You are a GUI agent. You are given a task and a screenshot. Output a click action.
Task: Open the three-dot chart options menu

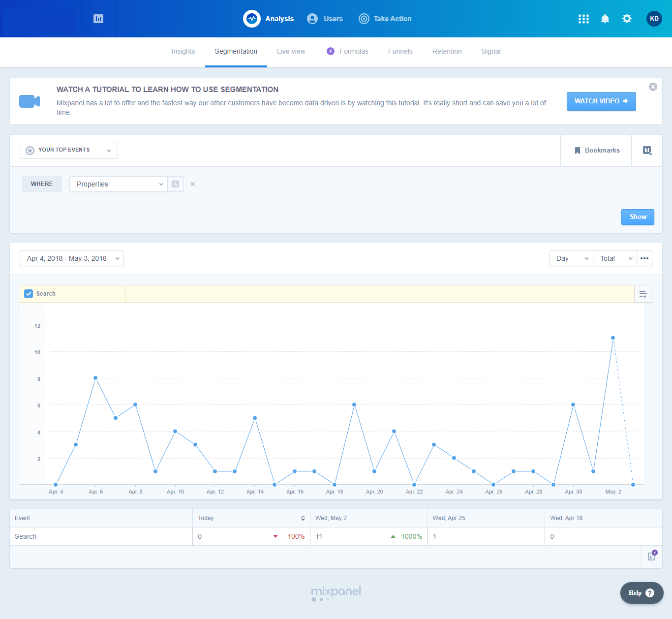(644, 258)
